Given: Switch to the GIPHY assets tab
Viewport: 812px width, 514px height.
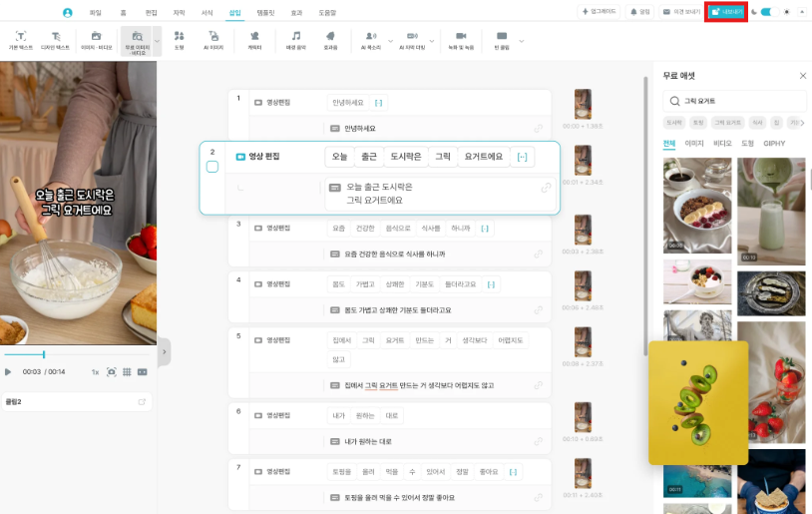Looking at the screenshot, I should (x=774, y=144).
